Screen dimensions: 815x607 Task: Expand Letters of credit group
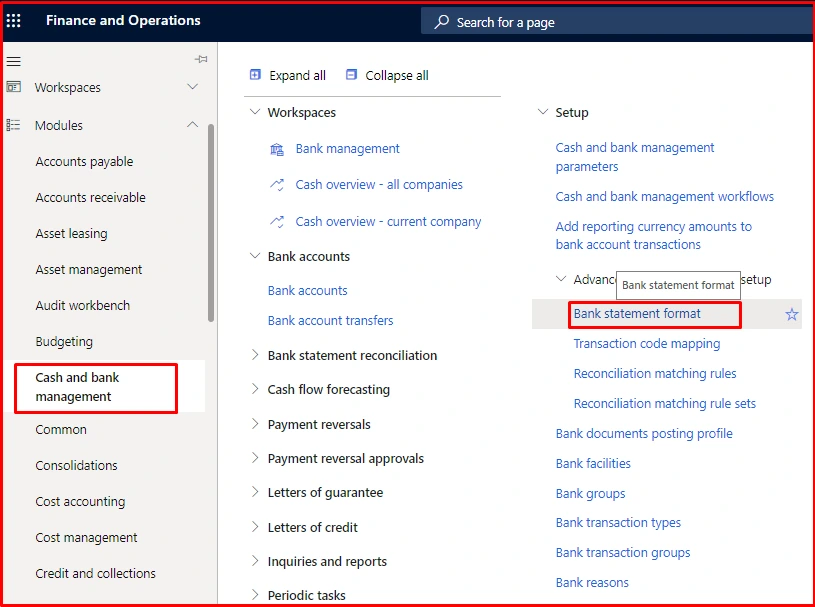click(x=255, y=526)
